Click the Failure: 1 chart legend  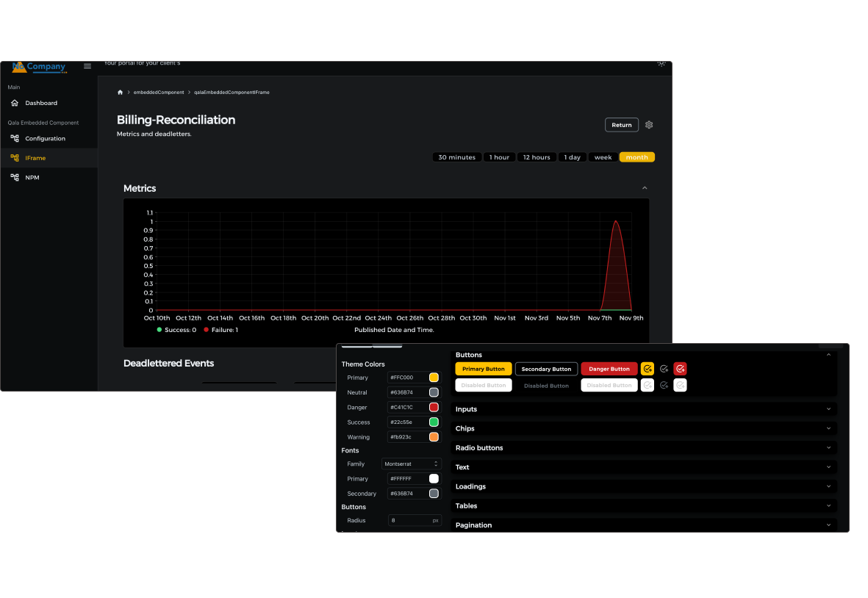[221, 330]
